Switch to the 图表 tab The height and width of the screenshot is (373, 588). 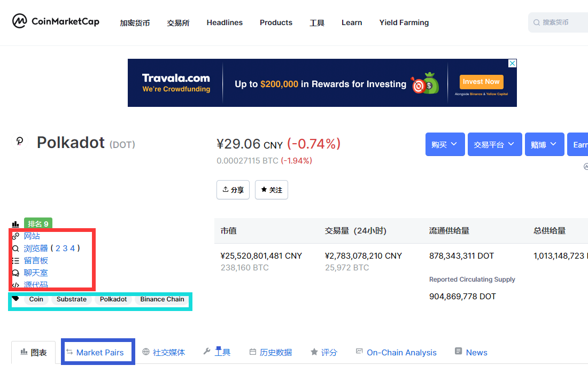(33, 352)
